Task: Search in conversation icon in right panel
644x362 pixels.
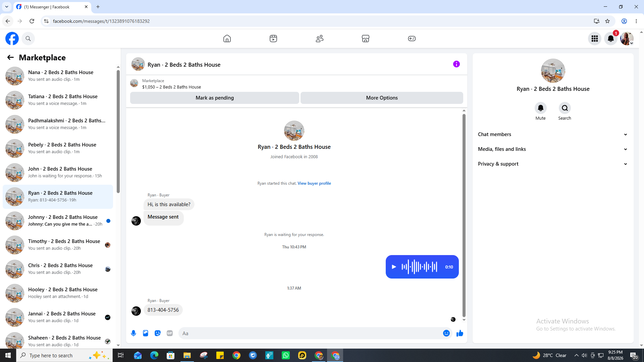Action: tap(565, 108)
